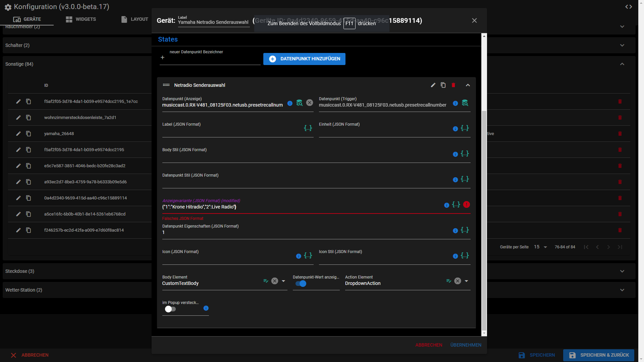This screenshot has height=362, width=644.
Task: Edit the Netradio Senderauswahl state name
Action: 433,85
